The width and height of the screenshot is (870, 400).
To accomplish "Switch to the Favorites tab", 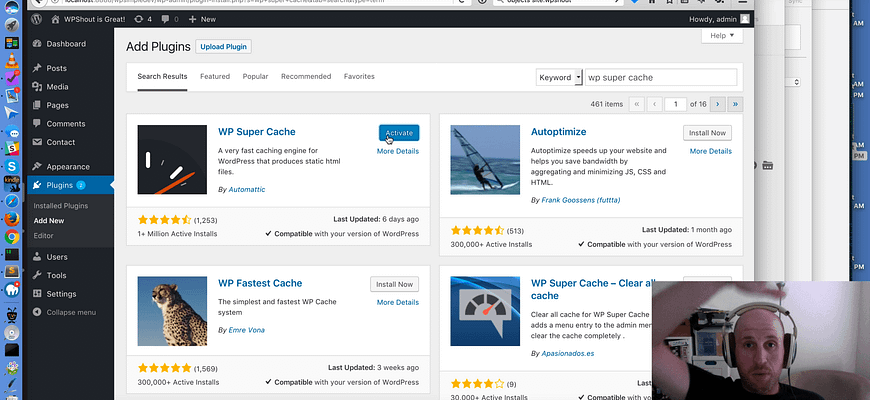I will [x=359, y=77].
